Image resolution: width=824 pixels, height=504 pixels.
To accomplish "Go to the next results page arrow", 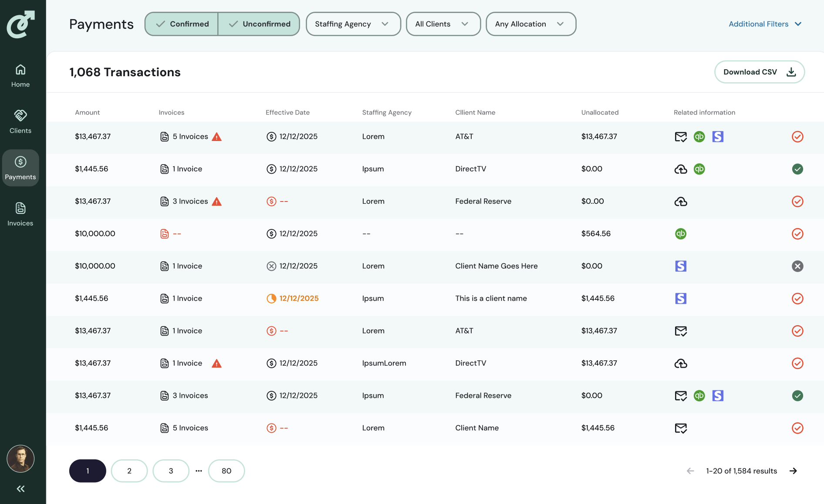I will click(x=793, y=471).
